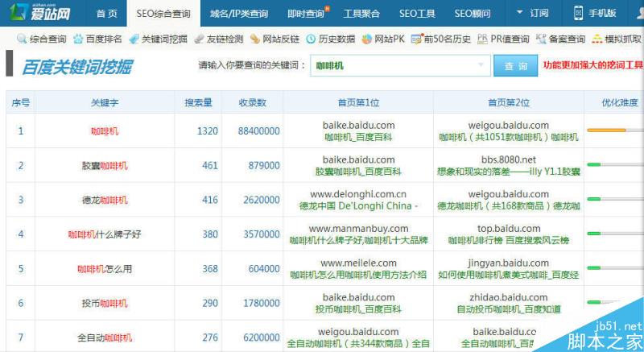Open the 爱站网 logo homepage
The height and width of the screenshot is (352, 644).
(x=40, y=13)
